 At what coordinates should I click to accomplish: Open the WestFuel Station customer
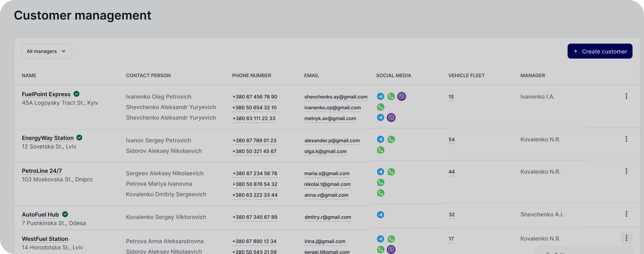45,239
